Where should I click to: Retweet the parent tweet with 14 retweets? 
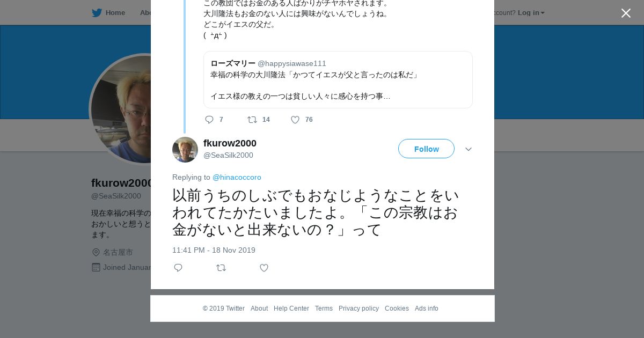tap(252, 120)
